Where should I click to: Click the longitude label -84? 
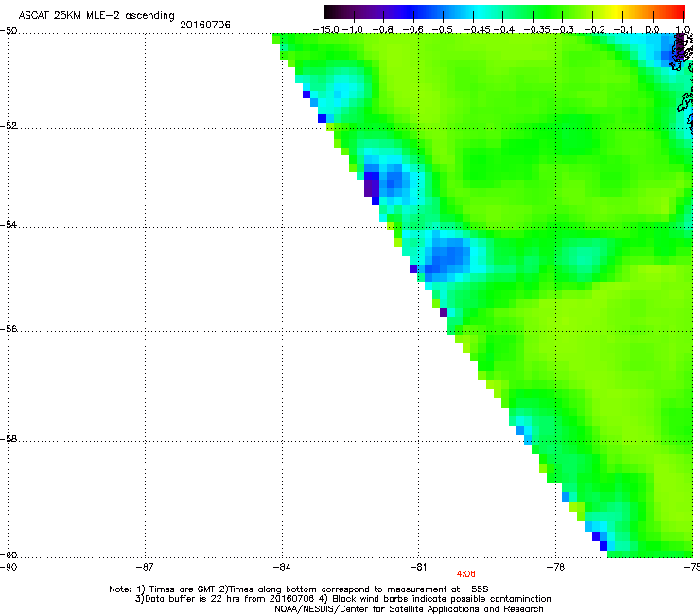coord(282,567)
